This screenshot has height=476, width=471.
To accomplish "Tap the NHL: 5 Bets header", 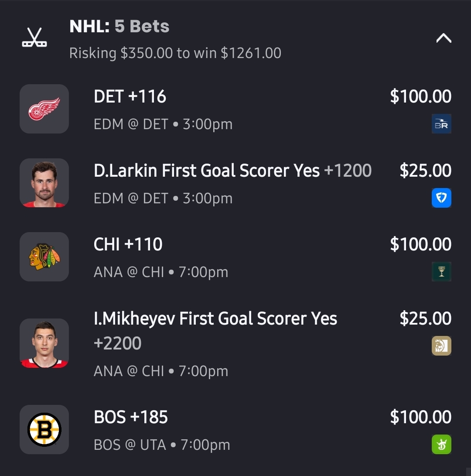I will click(119, 27).
